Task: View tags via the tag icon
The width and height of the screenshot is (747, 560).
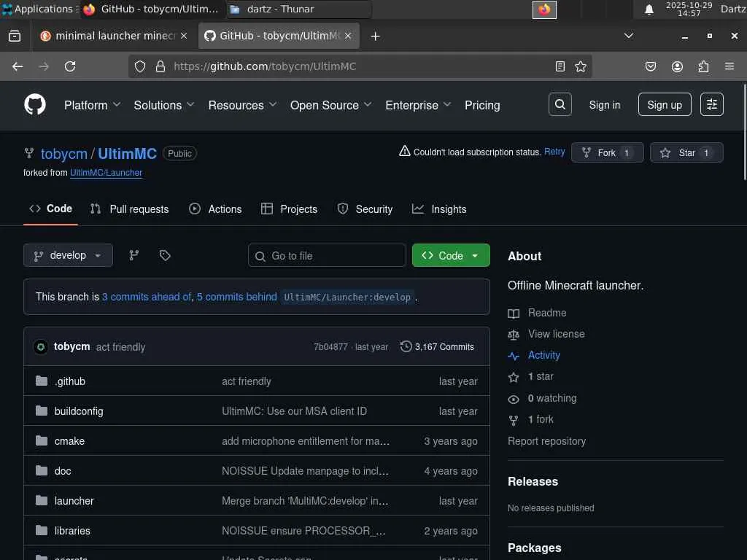Action: (165, 256)
